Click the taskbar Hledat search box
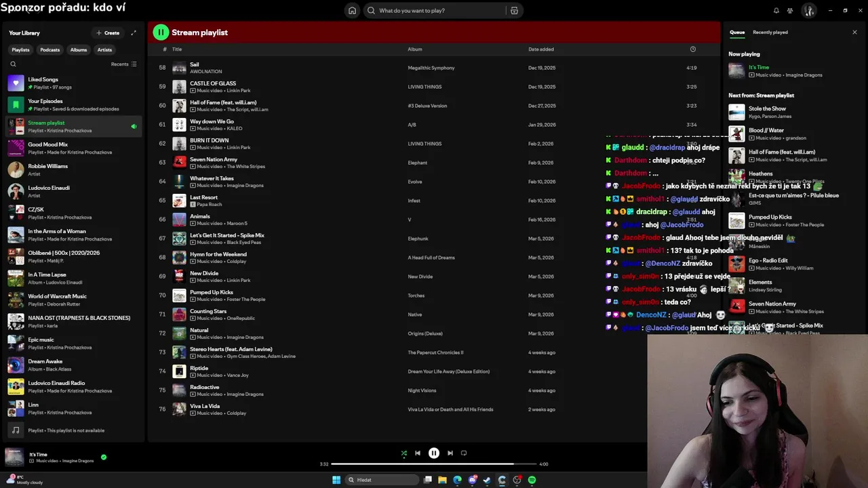868x488 pixels. [381, 480]
